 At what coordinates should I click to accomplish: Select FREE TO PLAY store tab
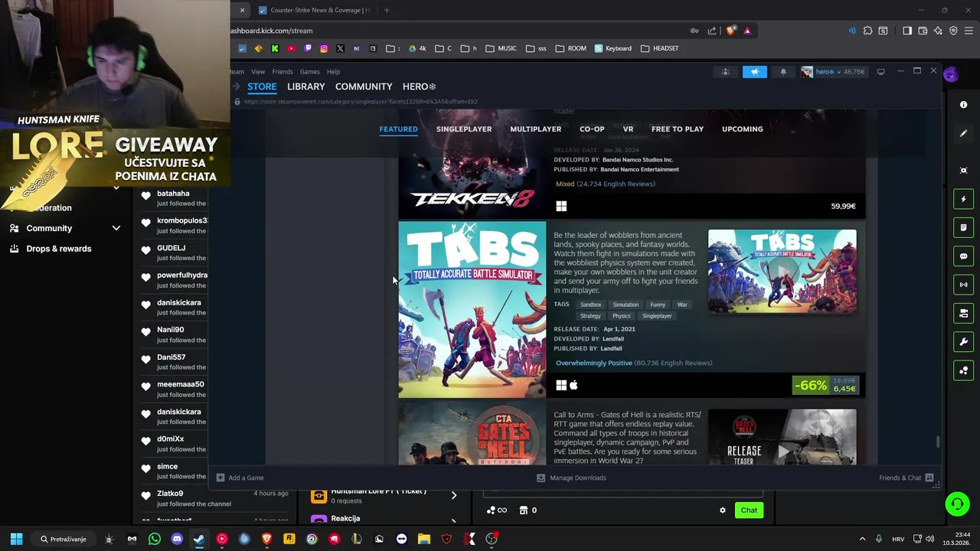point(678,129)
